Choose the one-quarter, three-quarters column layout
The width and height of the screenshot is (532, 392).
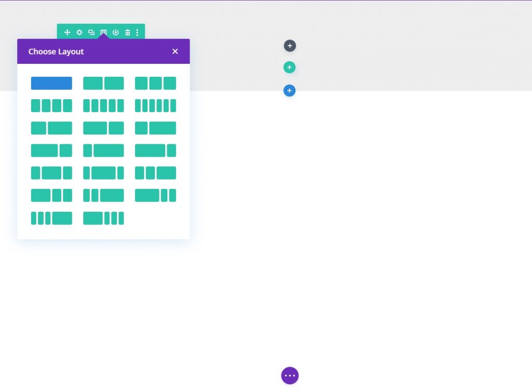(x=103, y=150)
